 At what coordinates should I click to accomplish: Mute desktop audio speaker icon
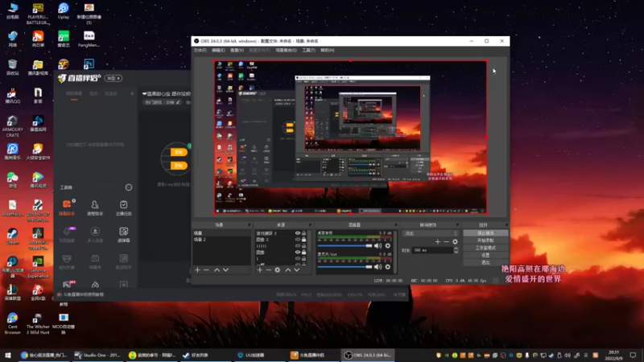pos(378,246)
